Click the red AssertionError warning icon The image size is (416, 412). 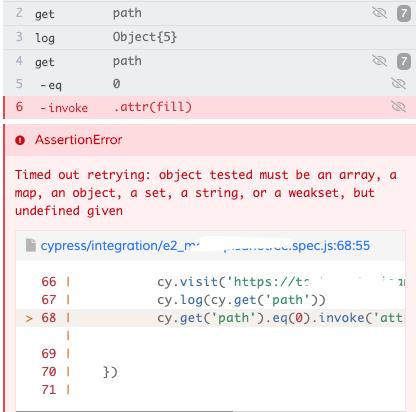point(20,140)
